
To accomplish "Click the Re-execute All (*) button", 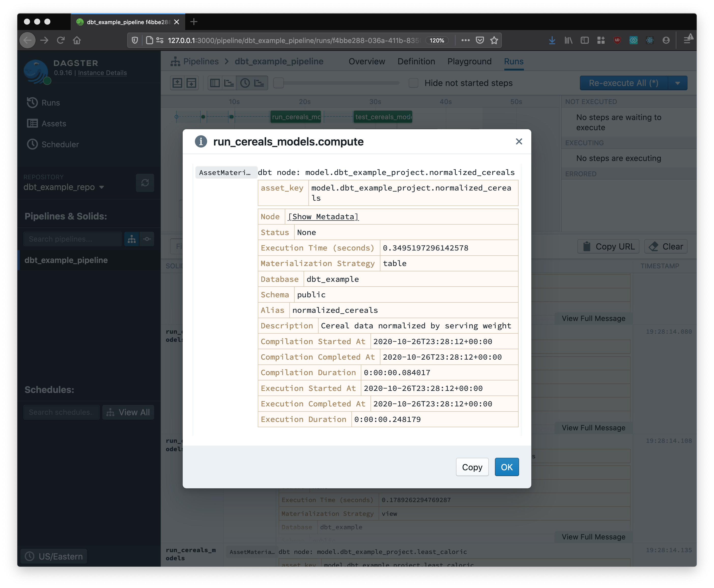I will coord(623,83).
